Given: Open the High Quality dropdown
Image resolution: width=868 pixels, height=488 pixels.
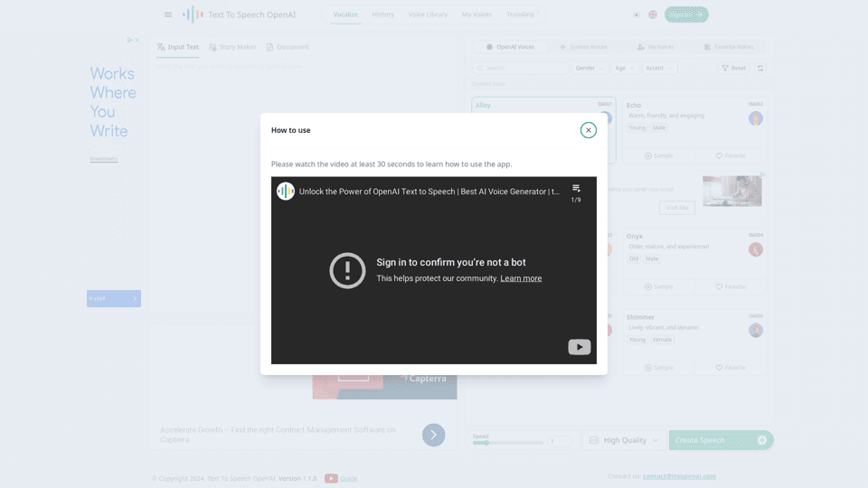Looking at the screenshot, I should click(624, 440).
